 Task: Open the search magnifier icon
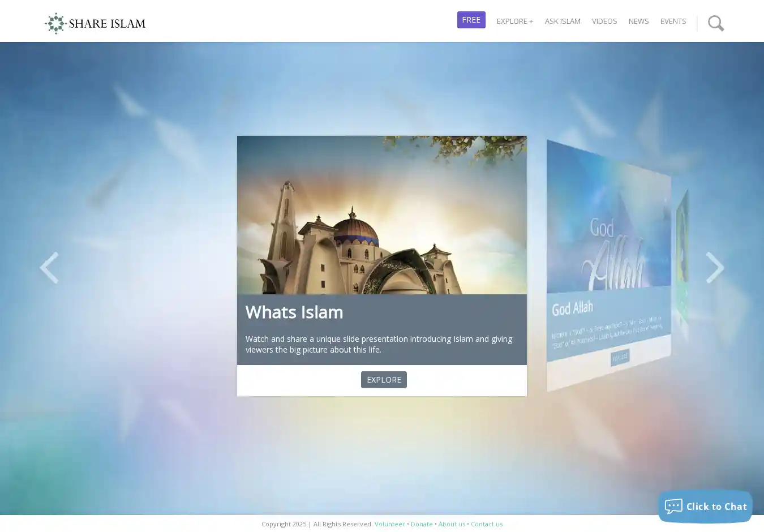click(x=715, y=23)
